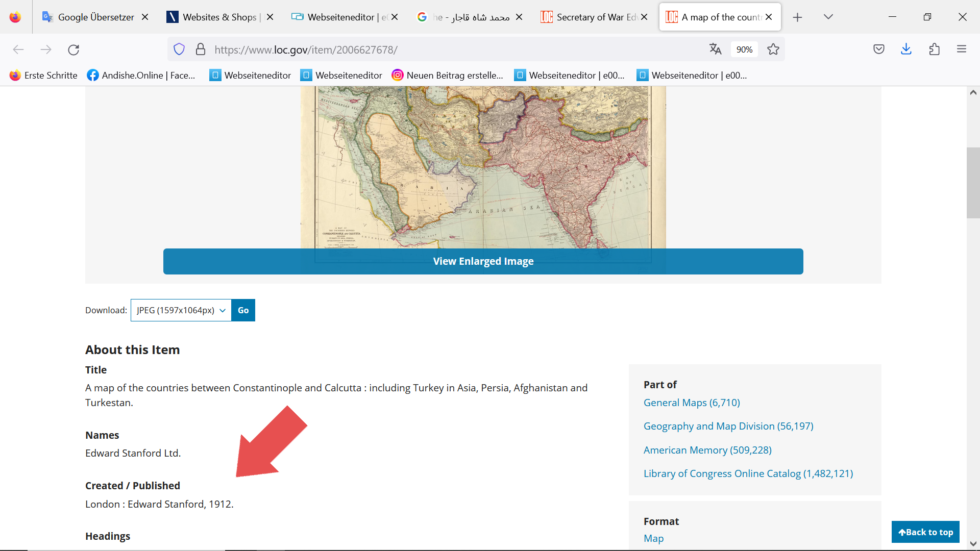The width and height of the screenshot is (980, 551).
Task: Open the Downloads arrow icon
Action: click(906, 49)
